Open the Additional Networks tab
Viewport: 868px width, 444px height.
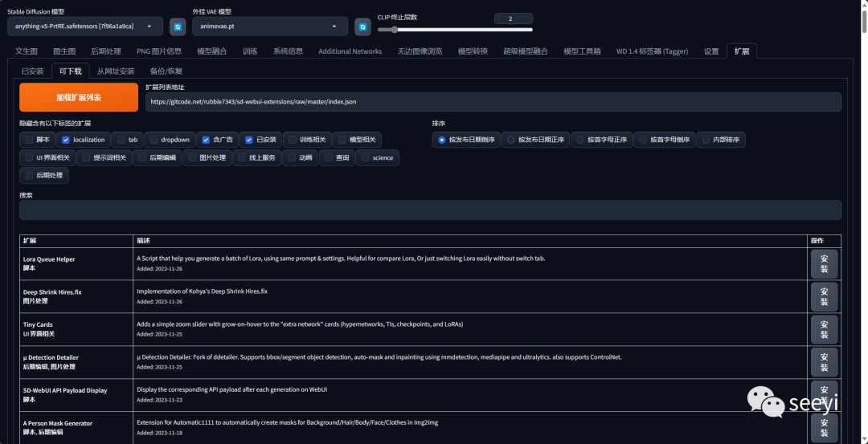(x=350, y=51)
